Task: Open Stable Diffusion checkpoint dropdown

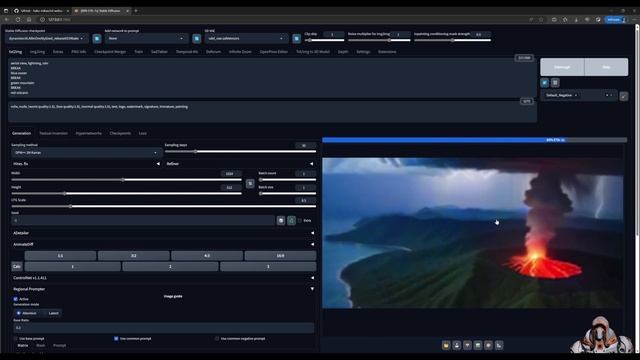Action: [47, 38]
